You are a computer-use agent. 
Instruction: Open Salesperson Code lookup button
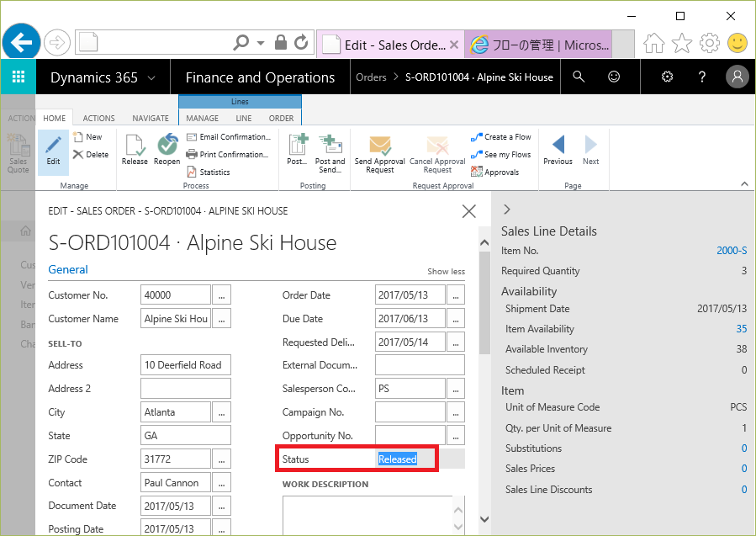pos(456,389)
